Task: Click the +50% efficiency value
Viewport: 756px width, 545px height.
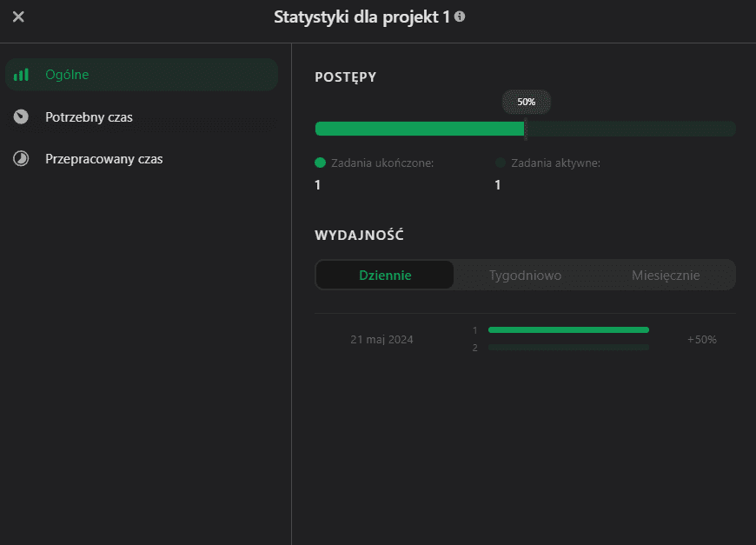Action: [701, 340]
